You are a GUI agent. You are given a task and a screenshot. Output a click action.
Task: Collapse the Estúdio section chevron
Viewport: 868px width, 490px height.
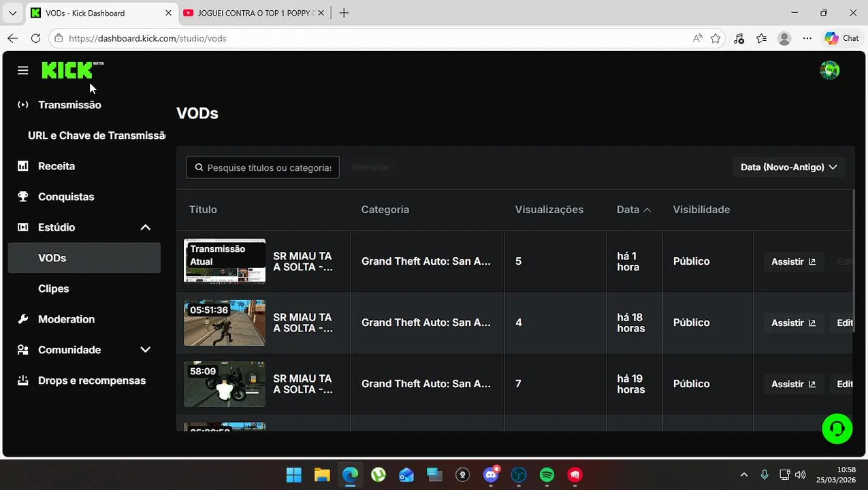click(x=145, y=227)
